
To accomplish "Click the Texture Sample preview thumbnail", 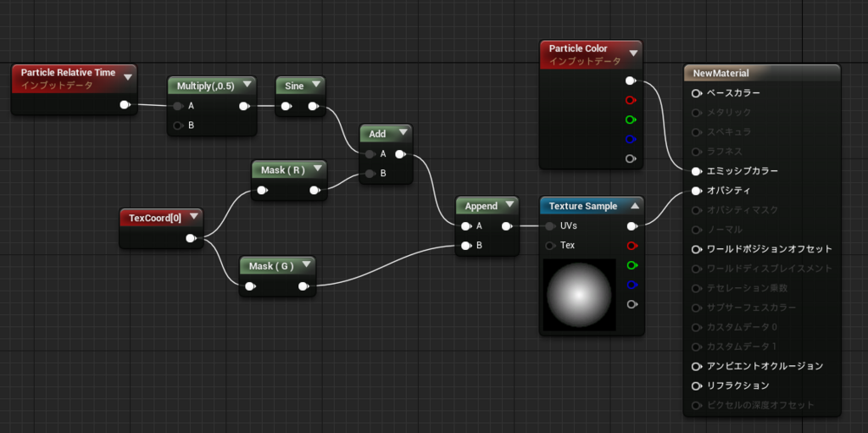I will [x=579, y=295].
